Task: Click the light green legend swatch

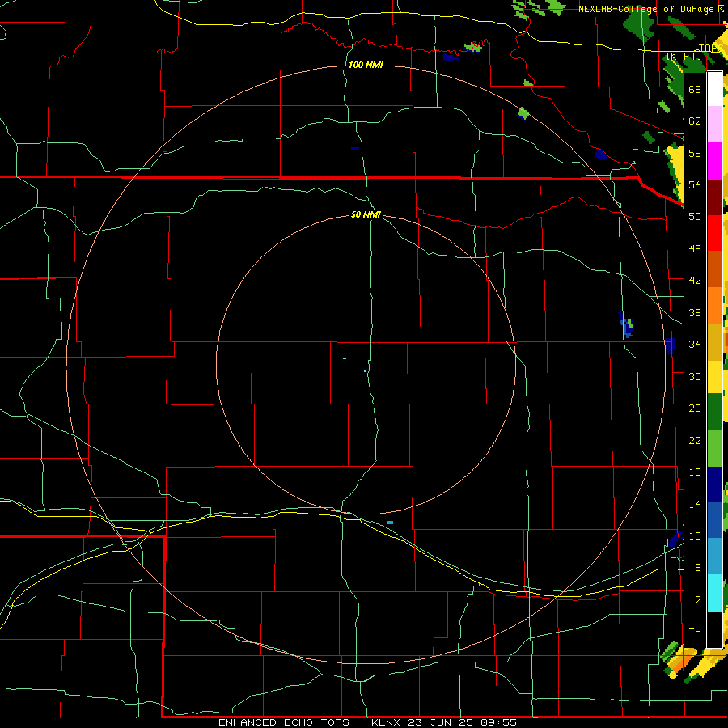Action: pos(714,448)
